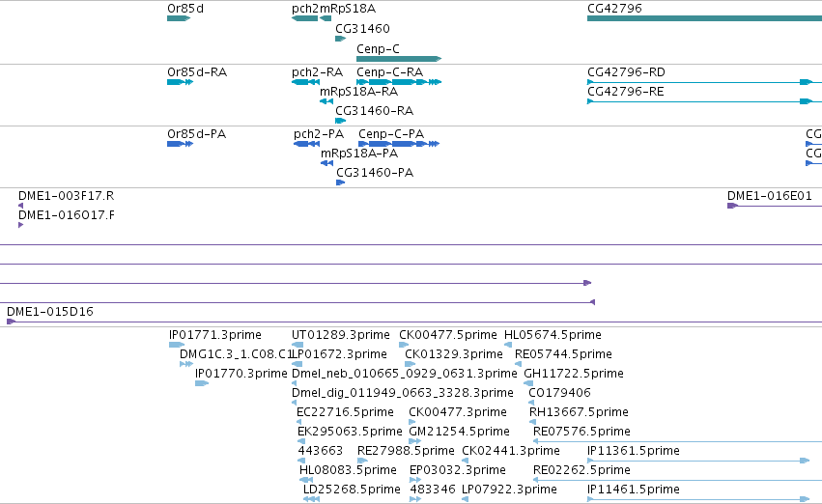The width and height of the screenshot is (822, 504).
Task: Select the mRpS18A-RA transcript
Action: pos(326,101)
